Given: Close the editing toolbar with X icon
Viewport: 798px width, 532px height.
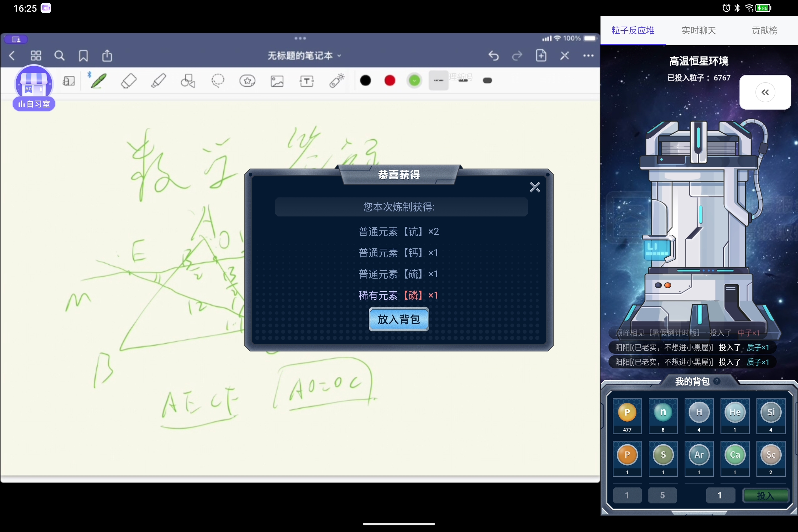Looking at the screenshot, I should (565, 55).
